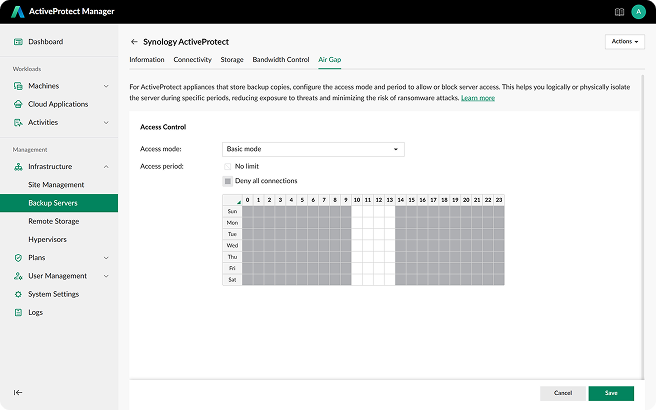Select all cells using schedule grid corner

tap(232, 200)
